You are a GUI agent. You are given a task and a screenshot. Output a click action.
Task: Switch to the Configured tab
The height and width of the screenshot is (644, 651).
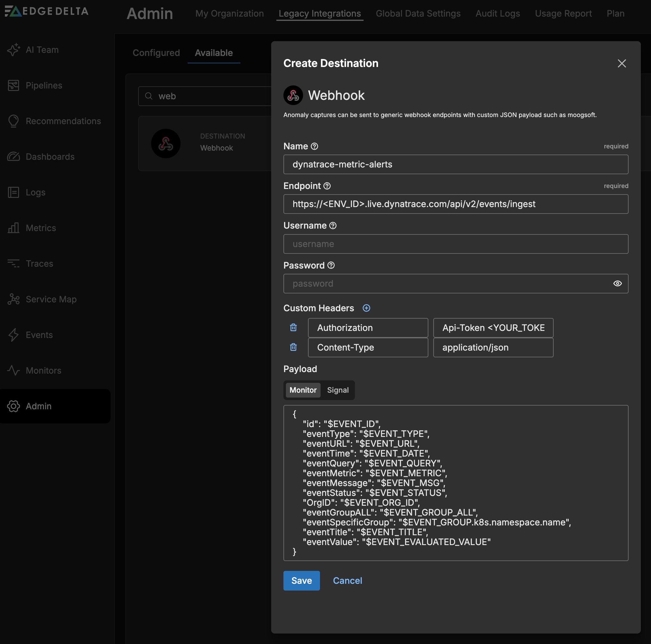[x=156, y=53]
